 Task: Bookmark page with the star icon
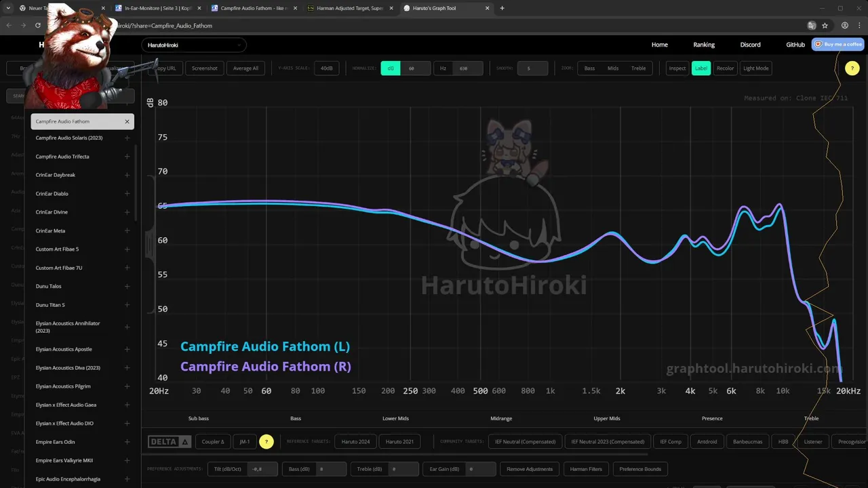(825, 26)
